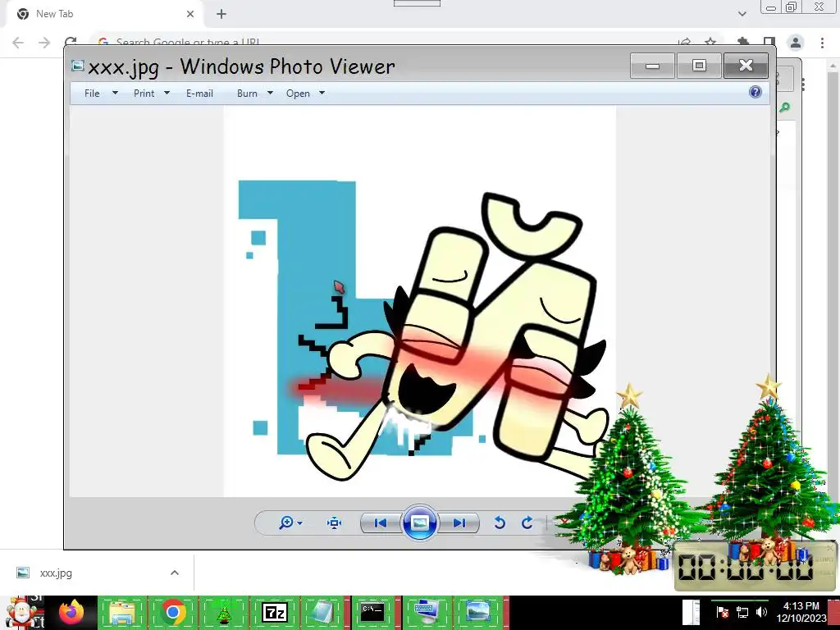Toggle Chrome side panel icon
This screenshot has width=840, height=630.
[x=769, y=42]
